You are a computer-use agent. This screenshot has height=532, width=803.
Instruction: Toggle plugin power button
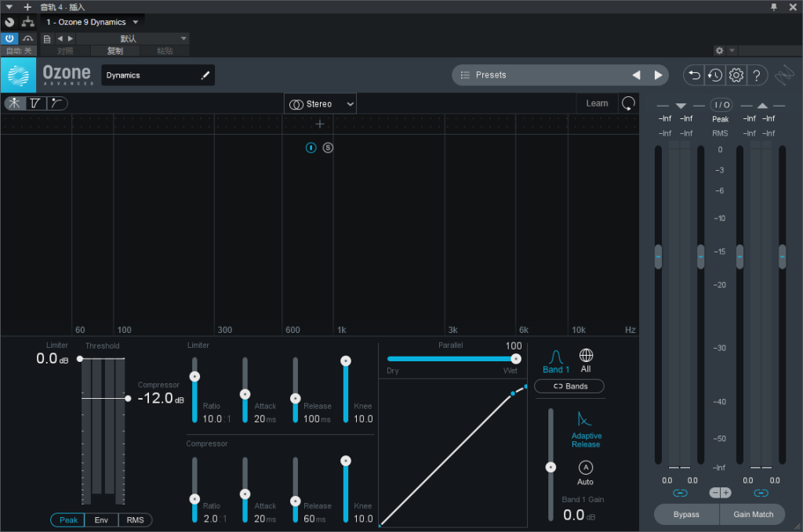tap(9, 38)
